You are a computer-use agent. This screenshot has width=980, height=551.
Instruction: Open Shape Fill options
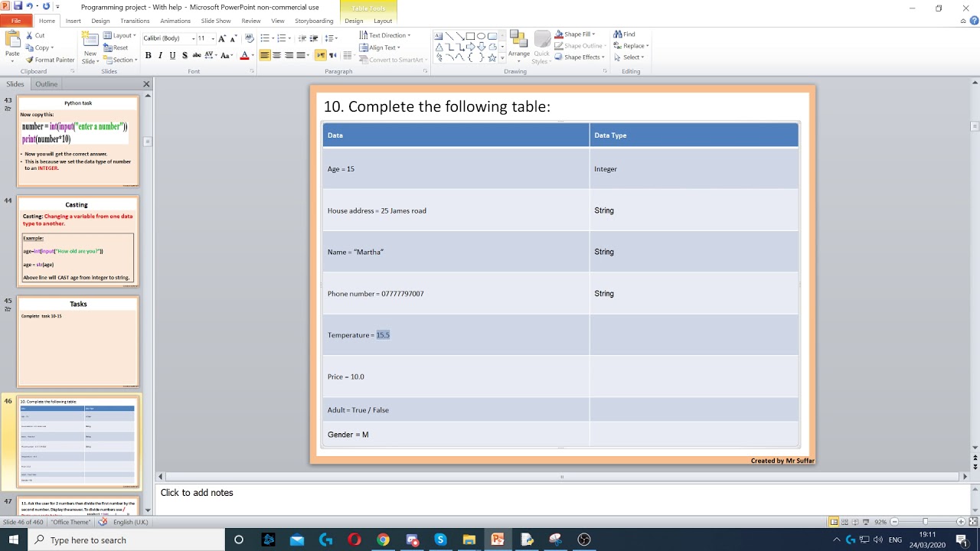(576, 34)
